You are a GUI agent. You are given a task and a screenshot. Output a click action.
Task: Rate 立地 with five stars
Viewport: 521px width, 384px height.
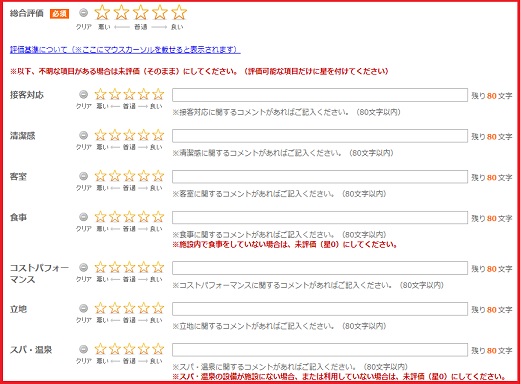click(x=158, y=308)
